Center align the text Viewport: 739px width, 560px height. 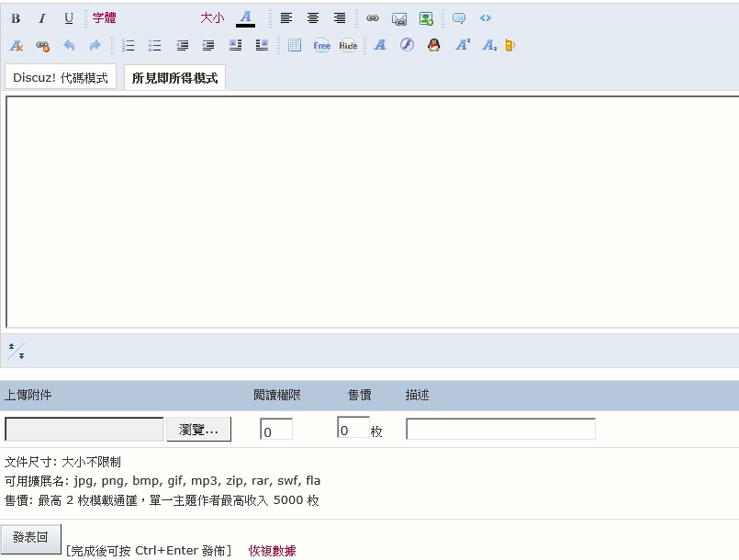pyautogui.click(x=312, y=18)
